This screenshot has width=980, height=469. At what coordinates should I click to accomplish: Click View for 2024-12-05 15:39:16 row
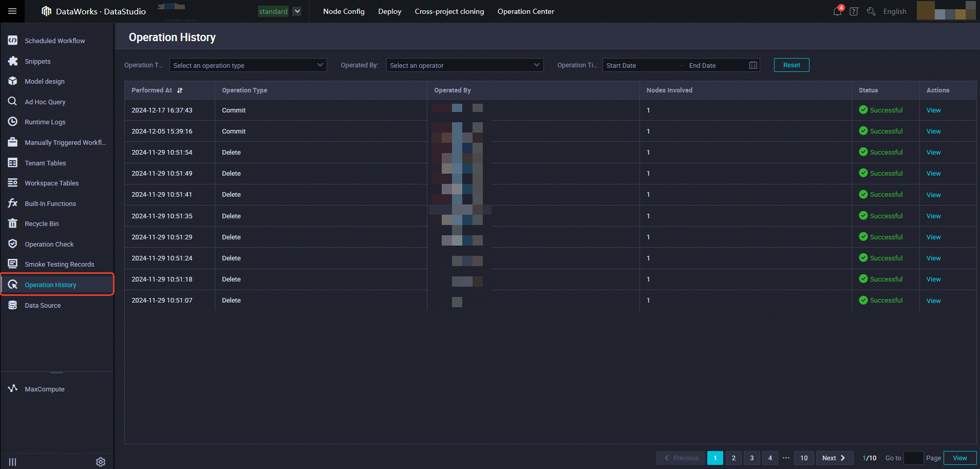coord(933,132)
